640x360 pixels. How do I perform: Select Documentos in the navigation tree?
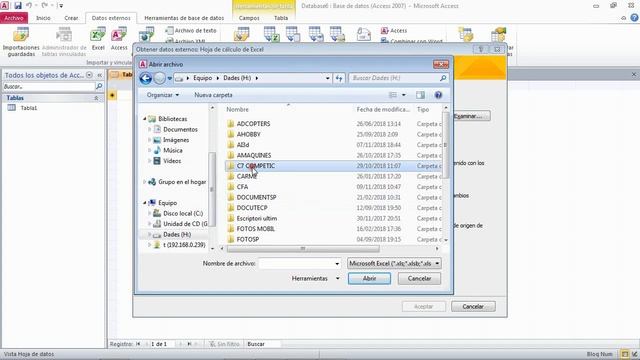click(x=180, y=129)
